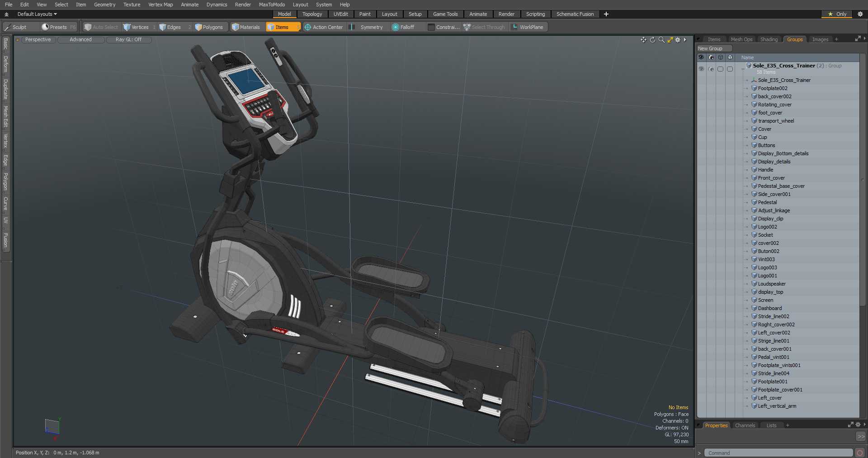Screen dimensions: 868x458
Task: Open the Action Center menu
Action: [x=324, y=27]
